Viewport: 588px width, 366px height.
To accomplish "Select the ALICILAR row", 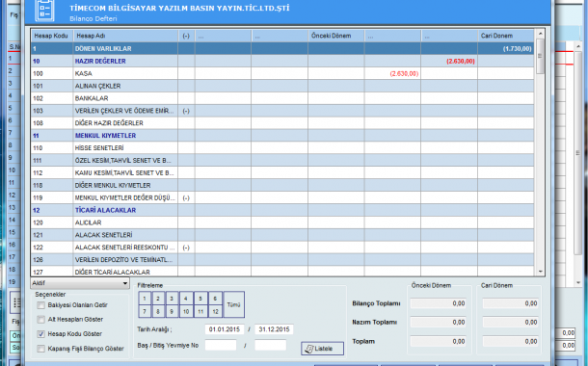I will click(x=282, y=222).
